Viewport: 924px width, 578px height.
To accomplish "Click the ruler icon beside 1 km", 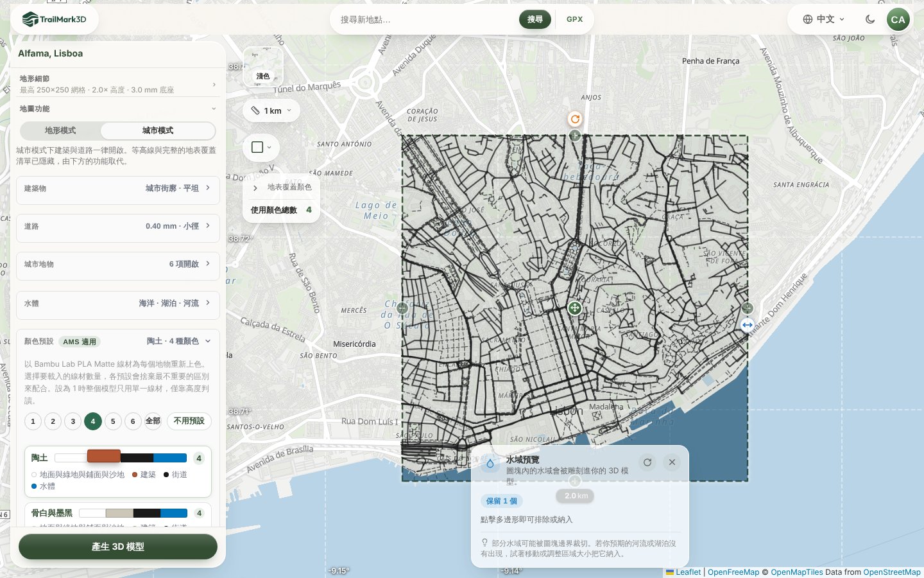I will (x=255, y=110).
